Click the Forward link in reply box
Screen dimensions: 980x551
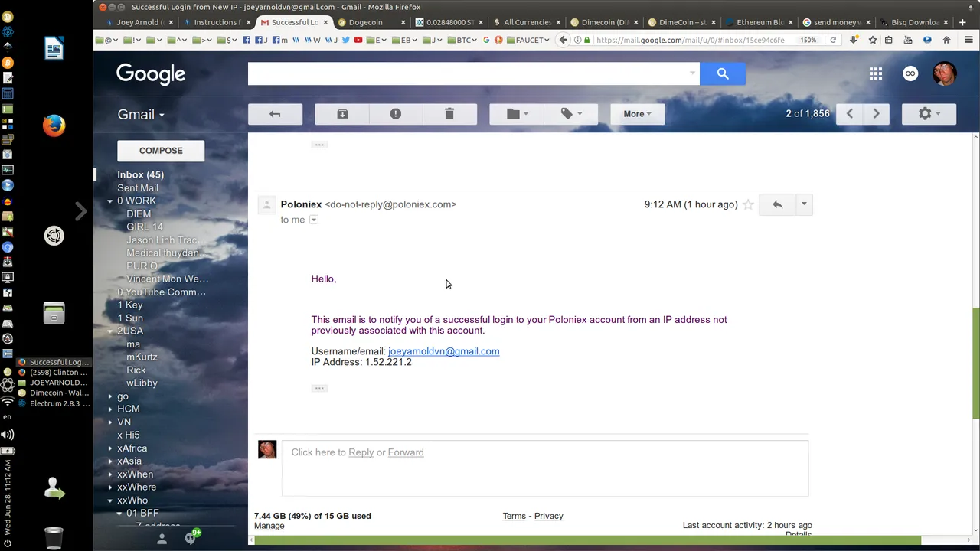(x=406, y=452)
